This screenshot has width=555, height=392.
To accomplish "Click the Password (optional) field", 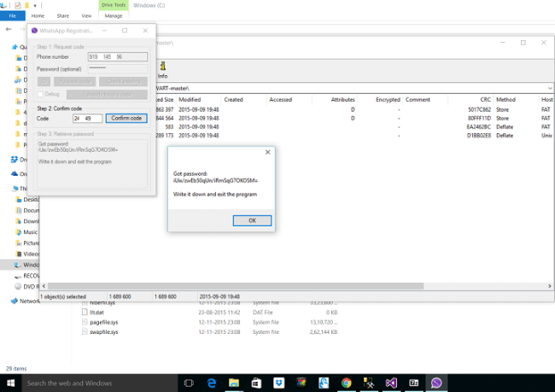I will (118, 68).
